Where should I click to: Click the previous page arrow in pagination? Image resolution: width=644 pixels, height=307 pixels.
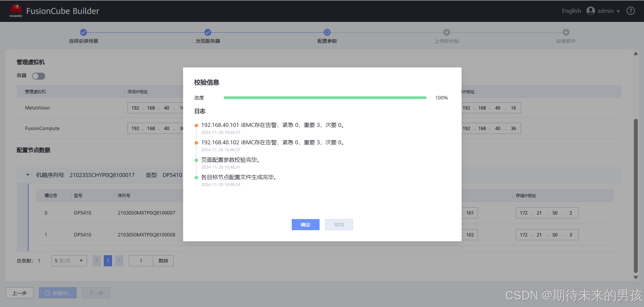point(97,261)
